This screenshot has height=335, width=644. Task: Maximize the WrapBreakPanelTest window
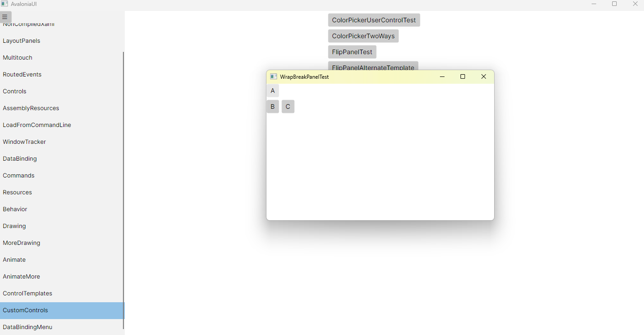pyautogui.click(x=463, y=76)
